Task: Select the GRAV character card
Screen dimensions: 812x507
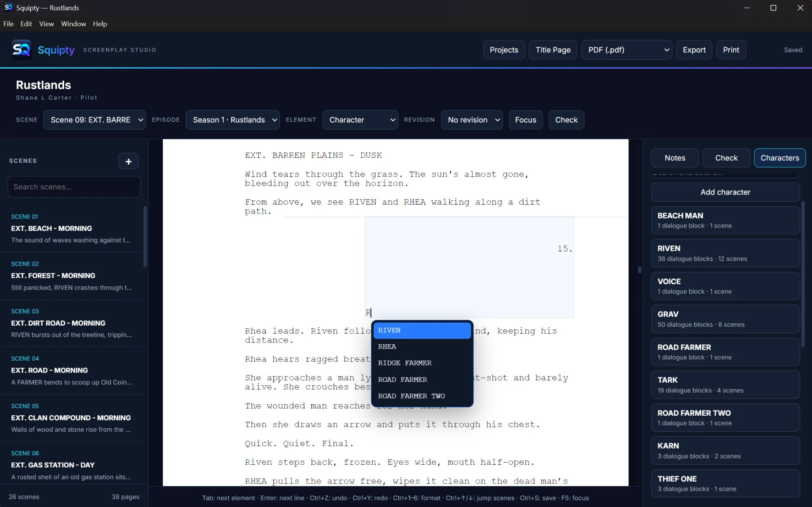Action: pos(725,319)
